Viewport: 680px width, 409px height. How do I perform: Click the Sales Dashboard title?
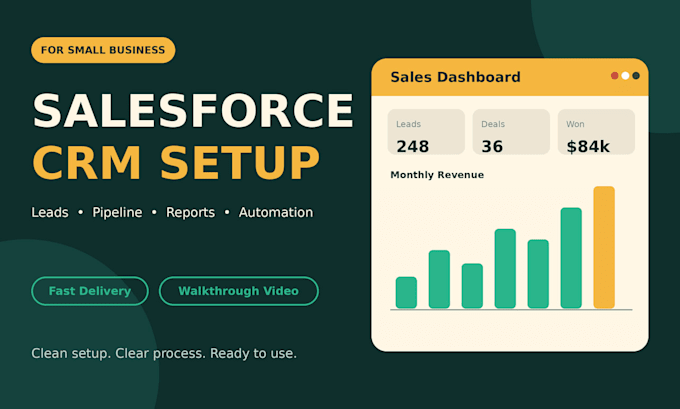pos(455,77)
